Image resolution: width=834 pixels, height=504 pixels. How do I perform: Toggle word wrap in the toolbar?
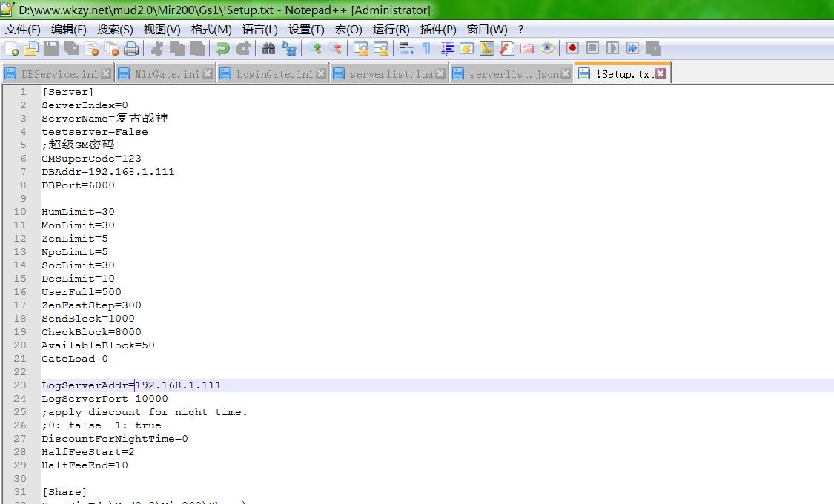tap(406, 48)
